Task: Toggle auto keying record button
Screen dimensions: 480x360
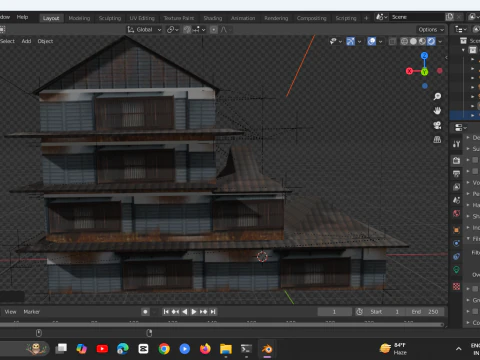Action: [145, 312]
